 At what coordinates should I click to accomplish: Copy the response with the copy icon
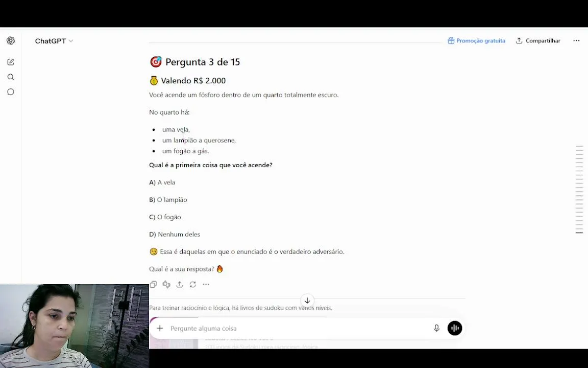tap(153, 284)
